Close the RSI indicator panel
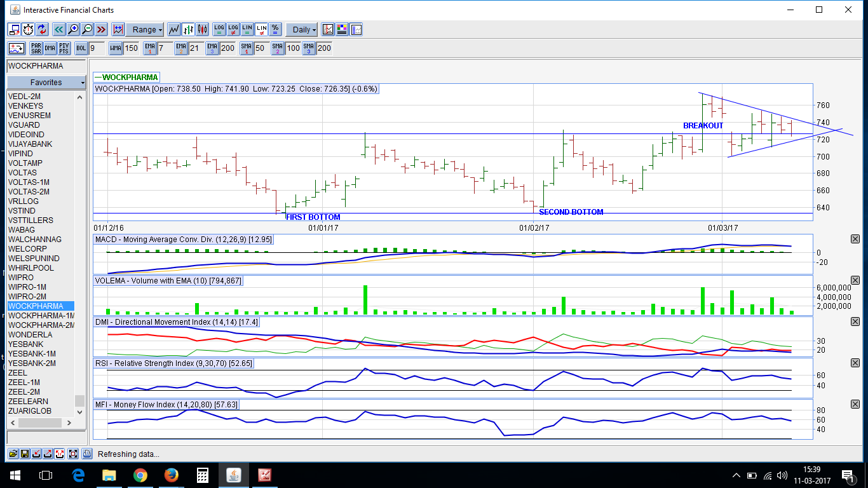Viewport: 868px width, 488px height. coord(855,363)
